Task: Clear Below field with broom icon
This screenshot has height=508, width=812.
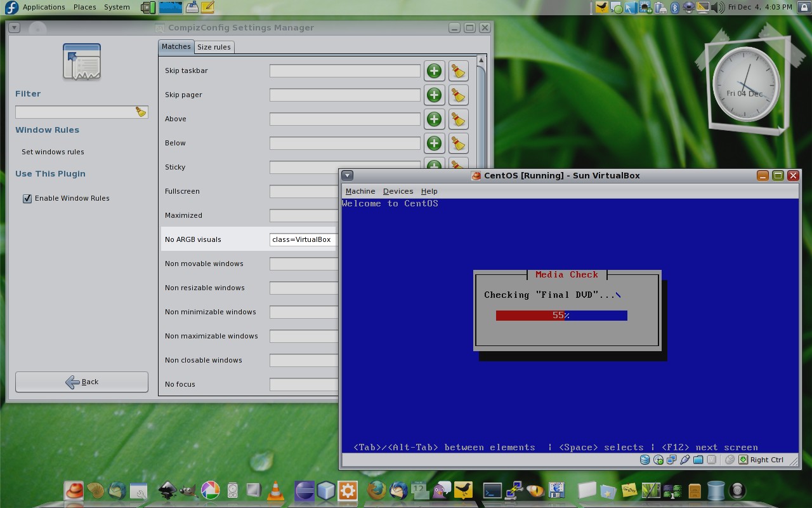Action: click(458, 143)
